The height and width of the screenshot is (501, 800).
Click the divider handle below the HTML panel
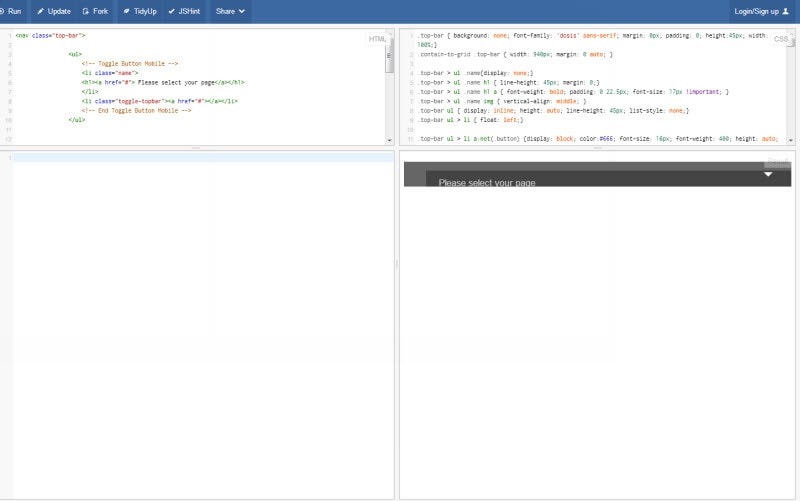196,148
